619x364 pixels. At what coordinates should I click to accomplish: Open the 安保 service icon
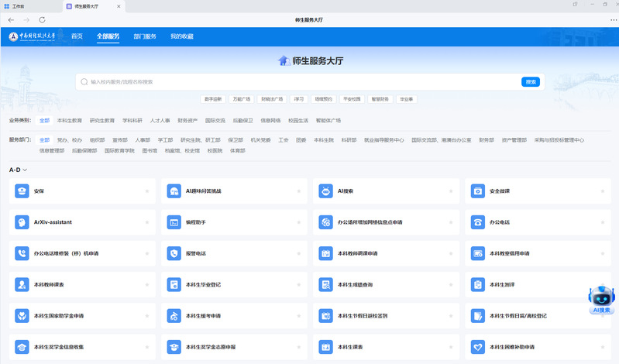tap(22, 191)
